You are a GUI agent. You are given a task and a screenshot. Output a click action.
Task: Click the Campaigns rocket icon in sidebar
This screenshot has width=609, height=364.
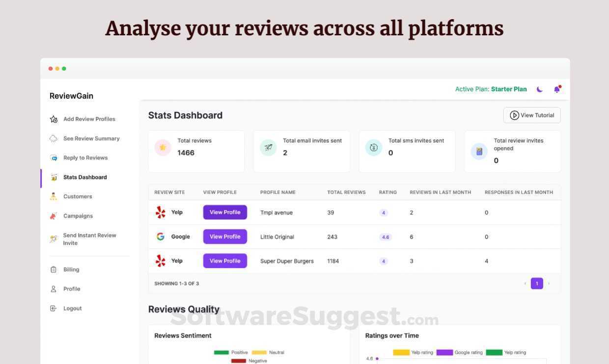click(53, 216)
